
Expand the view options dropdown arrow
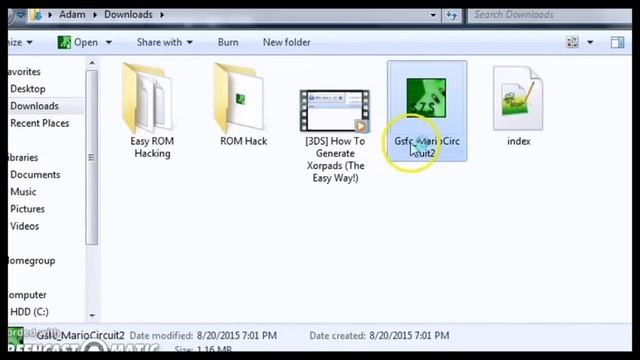590,42
